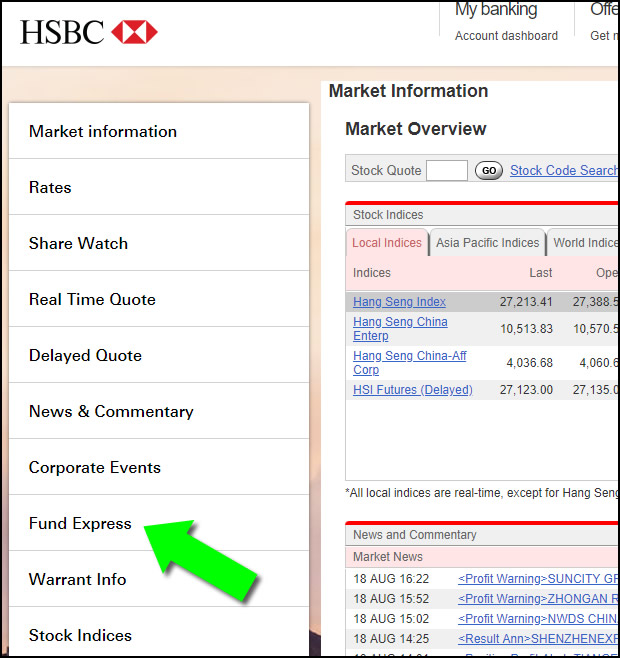
Task: Click the GO button
Action: point(489,170)
